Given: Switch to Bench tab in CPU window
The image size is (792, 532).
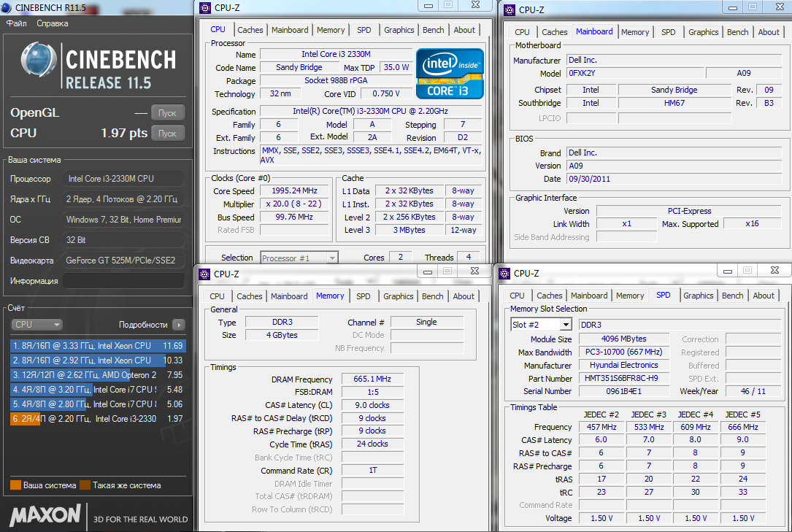Looking at the screenshot, I should pyautogui.click(x=433, y=30).
